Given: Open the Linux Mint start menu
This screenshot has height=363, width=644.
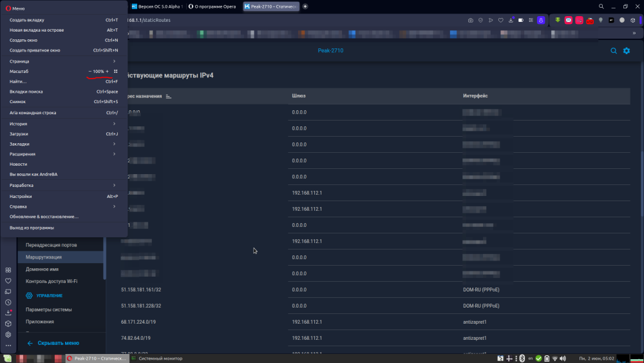Looking at the screenshot, I should (x=8, y=358).
